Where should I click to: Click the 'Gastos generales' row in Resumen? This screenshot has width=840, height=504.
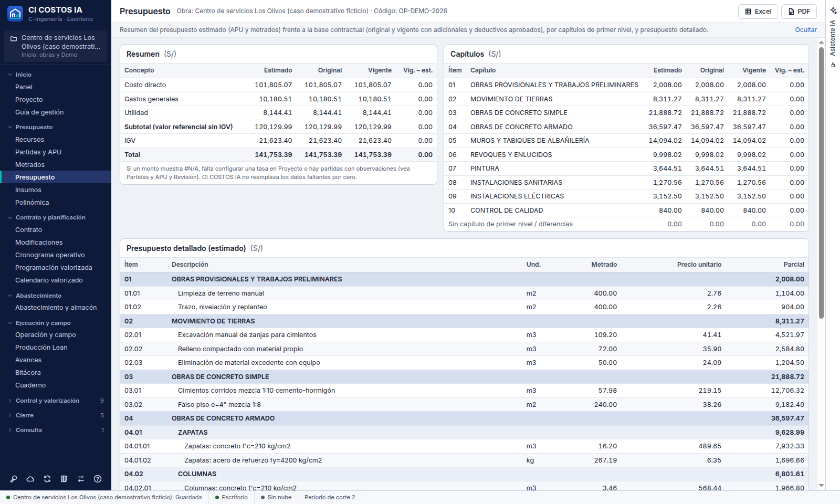pyautogui.click(x=278, y=99)
